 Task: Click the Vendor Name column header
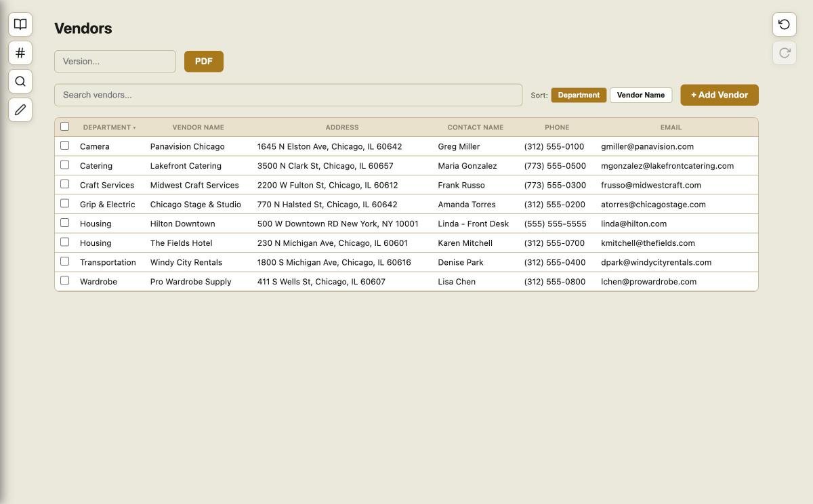198,127
